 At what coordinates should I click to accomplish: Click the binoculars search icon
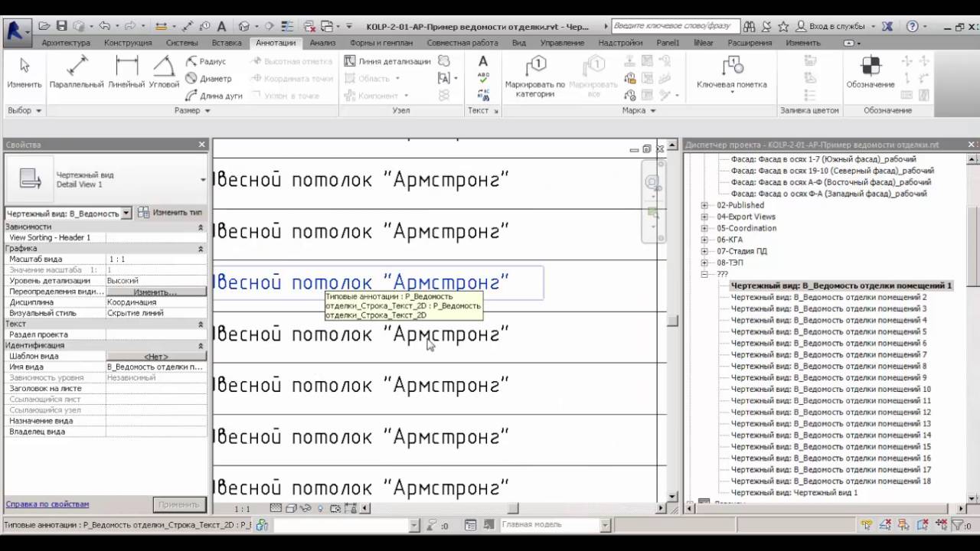pos(749,26)
